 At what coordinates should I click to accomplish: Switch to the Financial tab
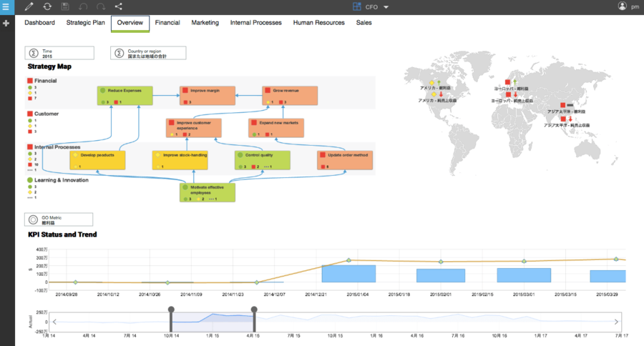tap(167, 23)
